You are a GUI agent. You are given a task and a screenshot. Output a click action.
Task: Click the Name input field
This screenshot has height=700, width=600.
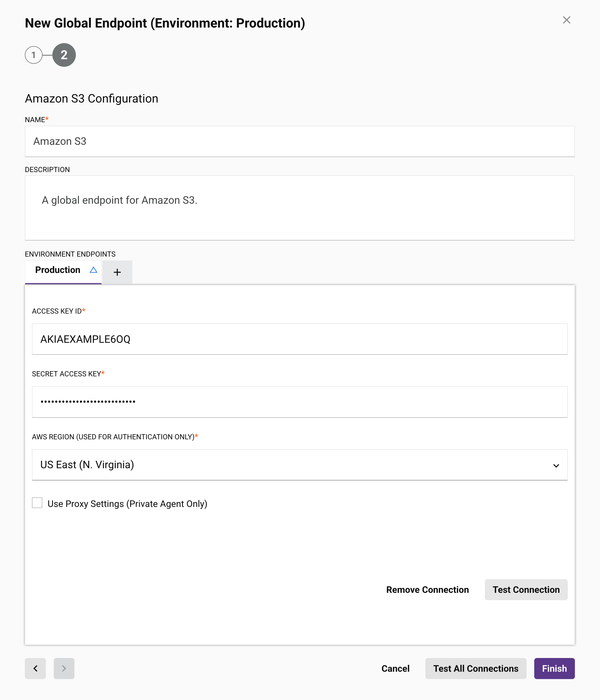click(300, 141)
